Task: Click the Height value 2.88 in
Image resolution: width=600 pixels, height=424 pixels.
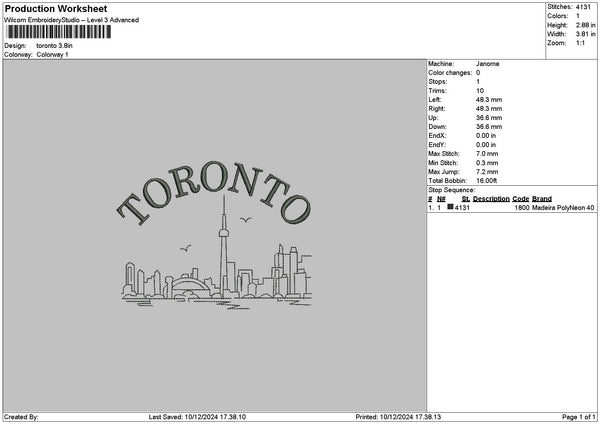Action: pyautogui.click(x=585, y=25)
